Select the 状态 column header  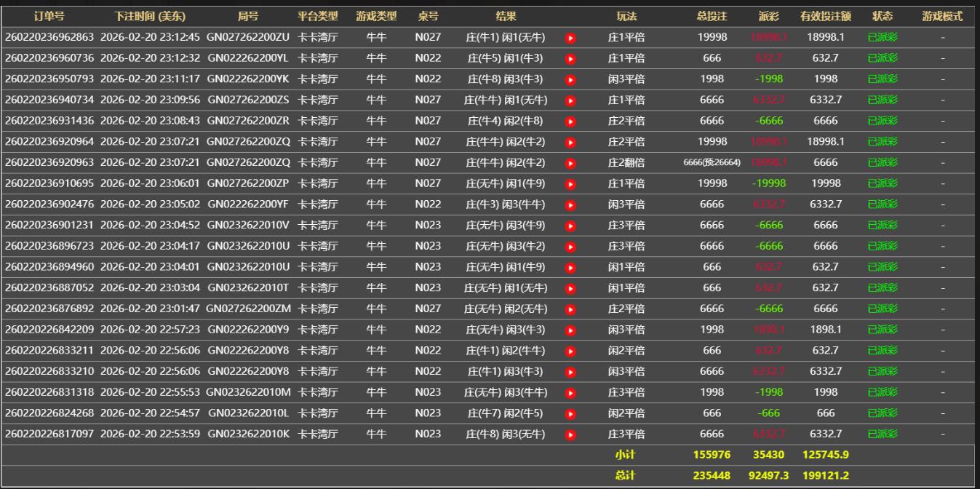[x=882, y=17]
